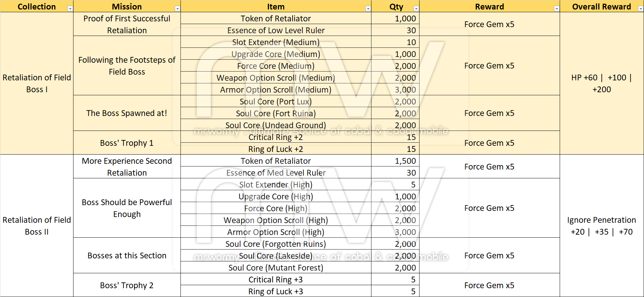The image size is (644, 297).
Task: Select the Ring of Luck +3 item cell
Action: click(x=276, y=292)
